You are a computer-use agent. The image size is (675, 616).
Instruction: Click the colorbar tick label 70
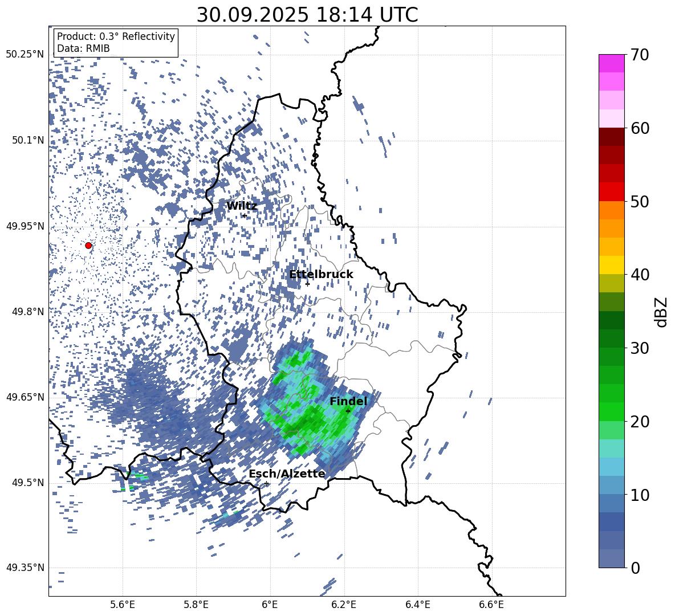pos(640,55)
